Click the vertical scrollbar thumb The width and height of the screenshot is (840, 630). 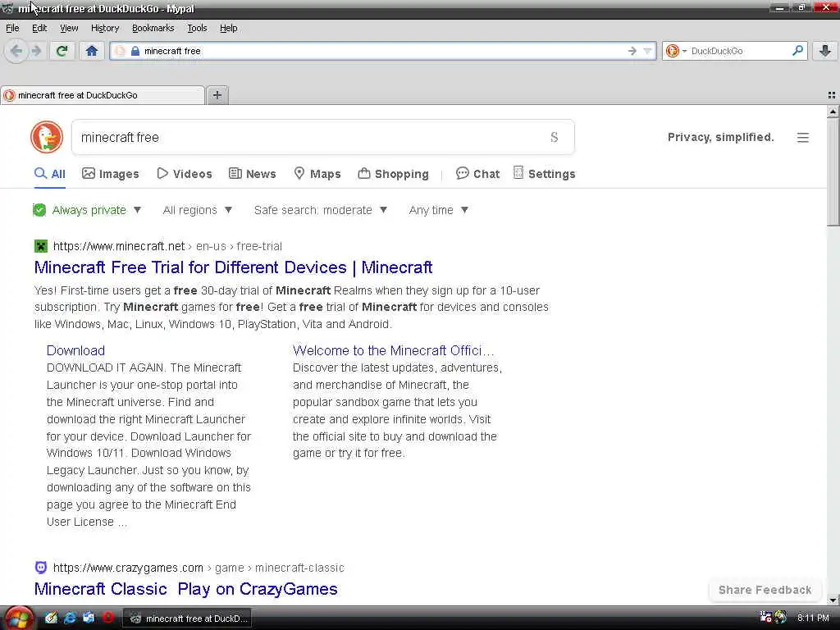[833, 172]
